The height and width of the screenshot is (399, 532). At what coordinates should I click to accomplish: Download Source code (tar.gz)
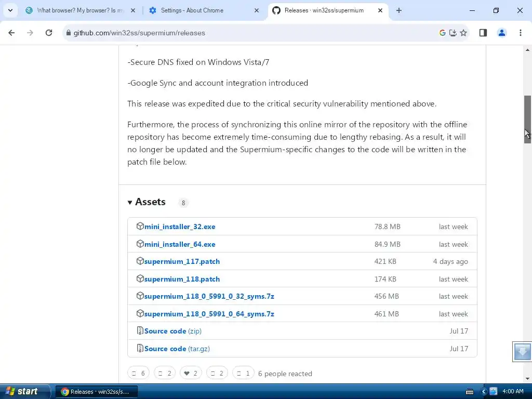point(177,349)
